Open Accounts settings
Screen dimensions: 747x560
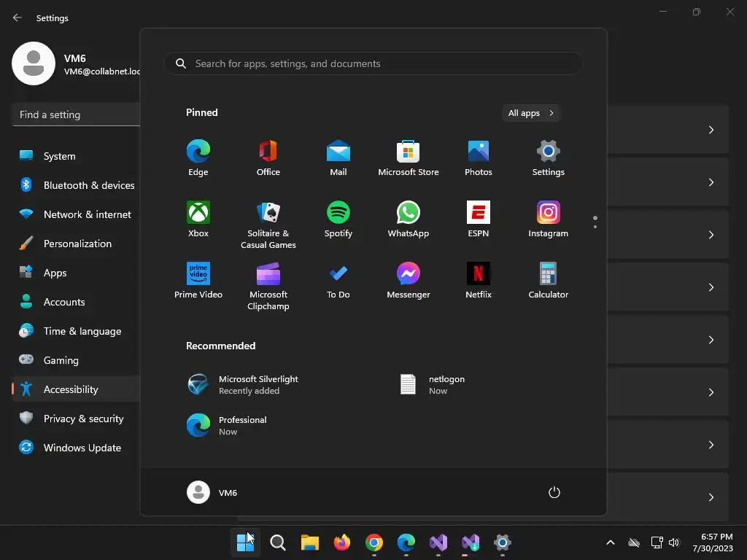coord(76,302)
